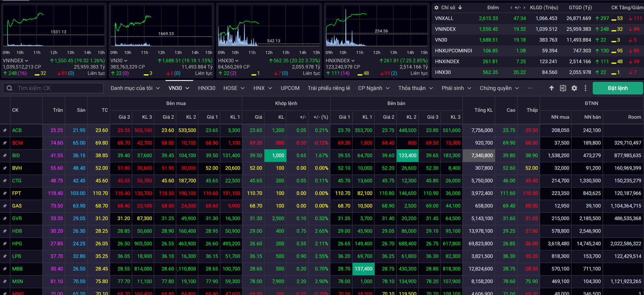This screenshot has height=295, width=644.
Task: Show more tabs with ellipsis
Action: [x=530, y=88]
